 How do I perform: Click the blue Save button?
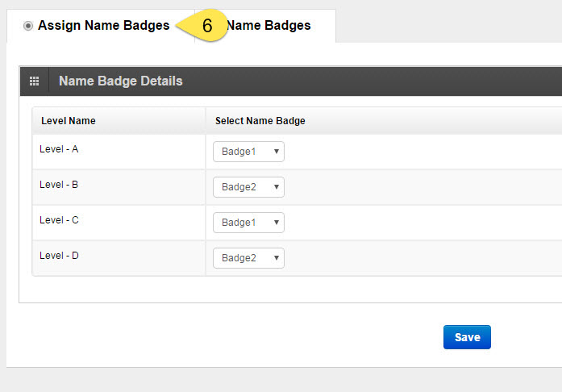[467, 337]
